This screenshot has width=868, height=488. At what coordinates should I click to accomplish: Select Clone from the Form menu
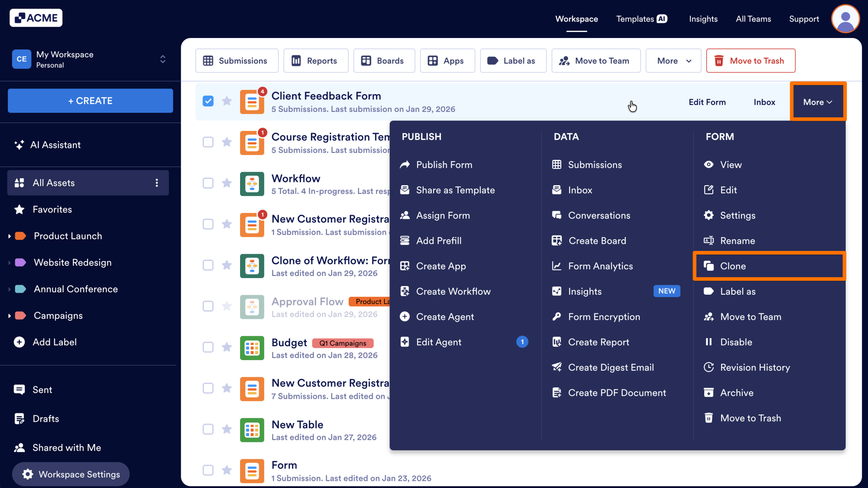(x=732, y=266)
